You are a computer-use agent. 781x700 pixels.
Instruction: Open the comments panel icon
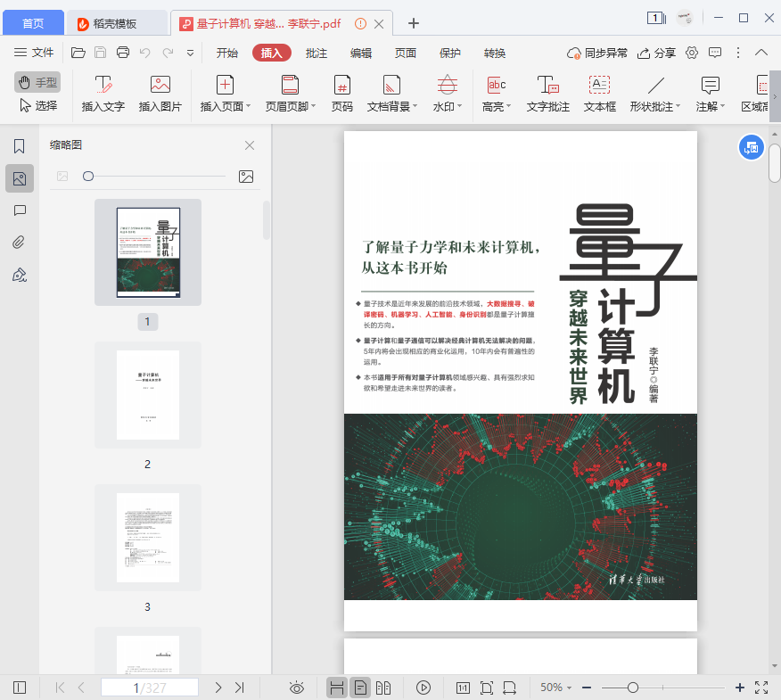pos(20,210)
